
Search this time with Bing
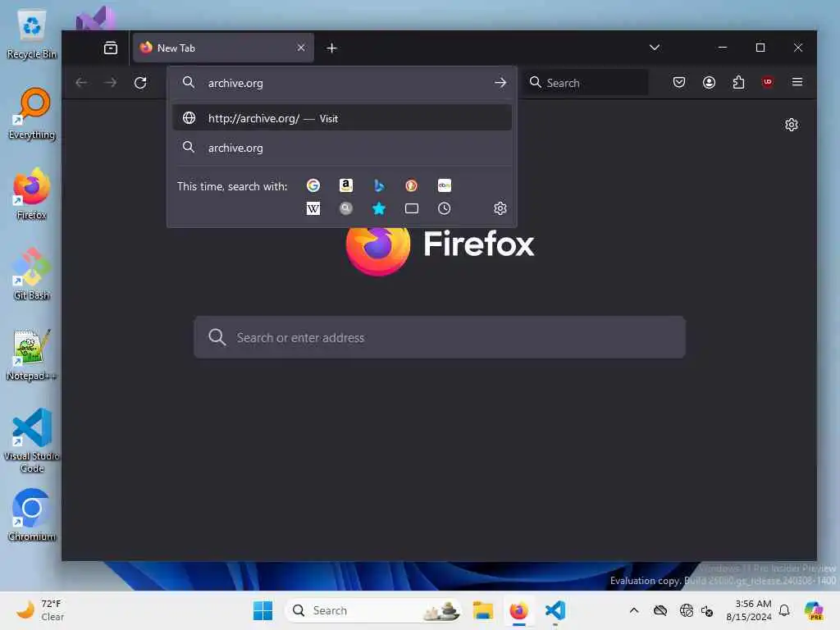379,185
